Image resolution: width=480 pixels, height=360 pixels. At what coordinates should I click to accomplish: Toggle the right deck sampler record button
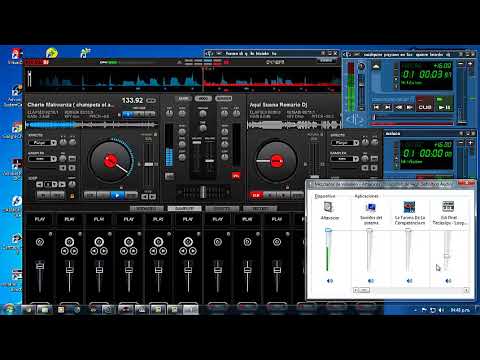[374, 159]
